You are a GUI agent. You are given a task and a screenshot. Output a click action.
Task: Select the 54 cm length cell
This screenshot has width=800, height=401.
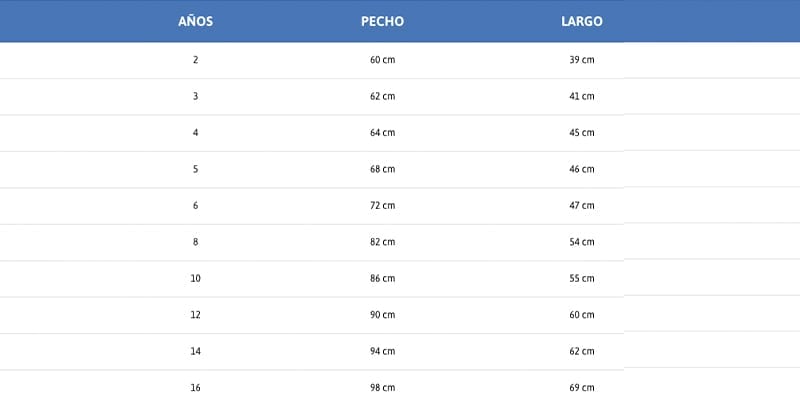click(x=582, y=242)
